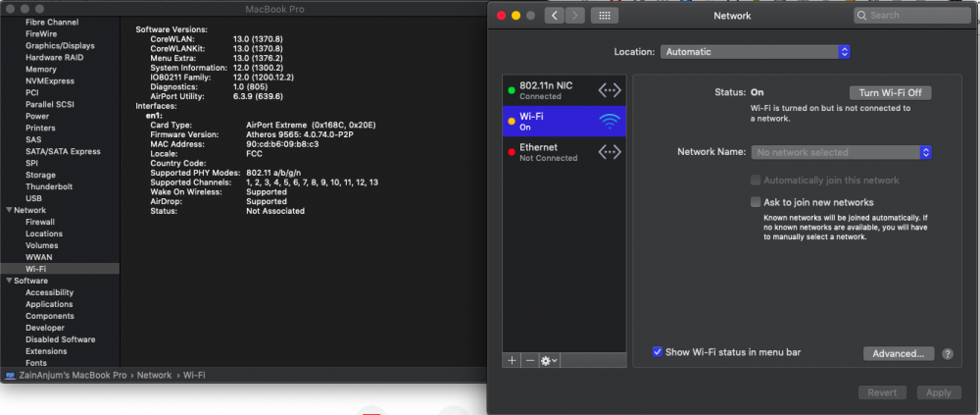Select FireWire in sidebar
The image size is (980, 415).
(40, 33)
